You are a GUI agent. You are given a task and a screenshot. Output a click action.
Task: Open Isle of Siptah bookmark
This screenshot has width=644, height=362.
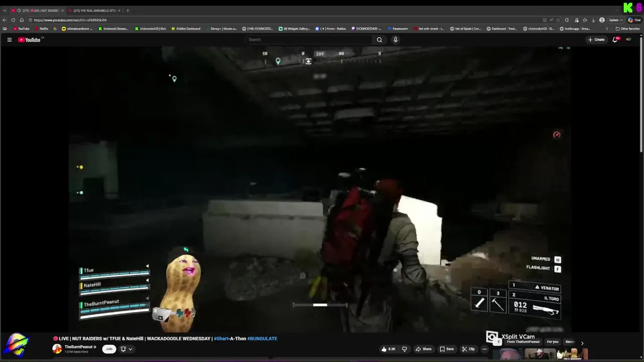tap(465, 29)
